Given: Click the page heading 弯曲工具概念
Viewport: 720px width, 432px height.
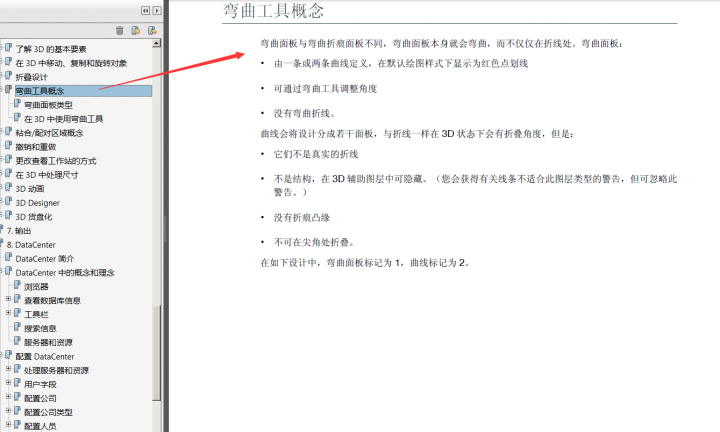Looking at the screenshot, I should (x=273, y=11).
